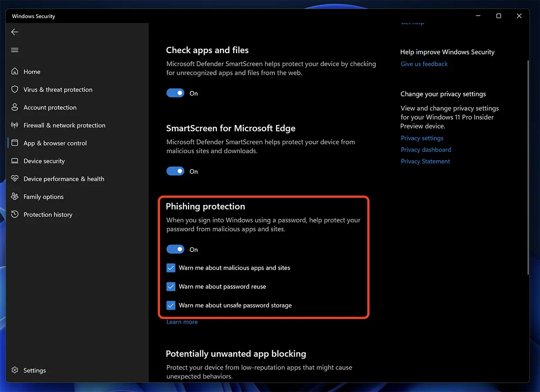Open the Privacy Statement link
Screen dimensions: 540x392
pyautogui.click(x=426, y=161)
